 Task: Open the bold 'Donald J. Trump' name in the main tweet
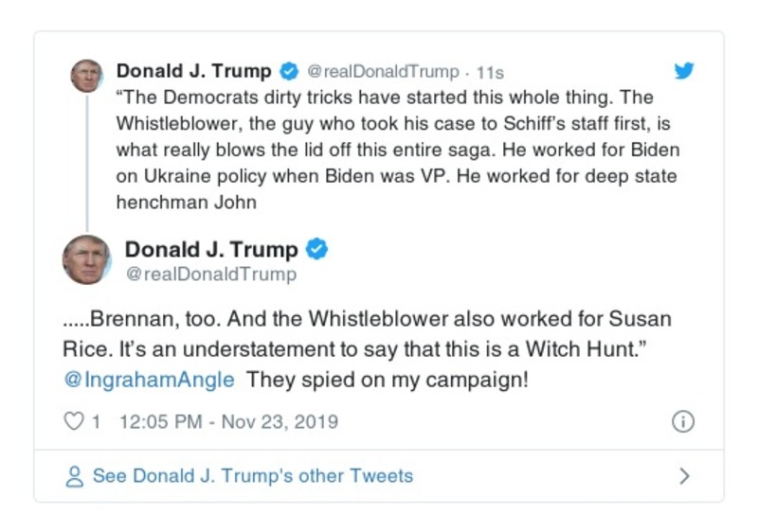click(211, 250)
